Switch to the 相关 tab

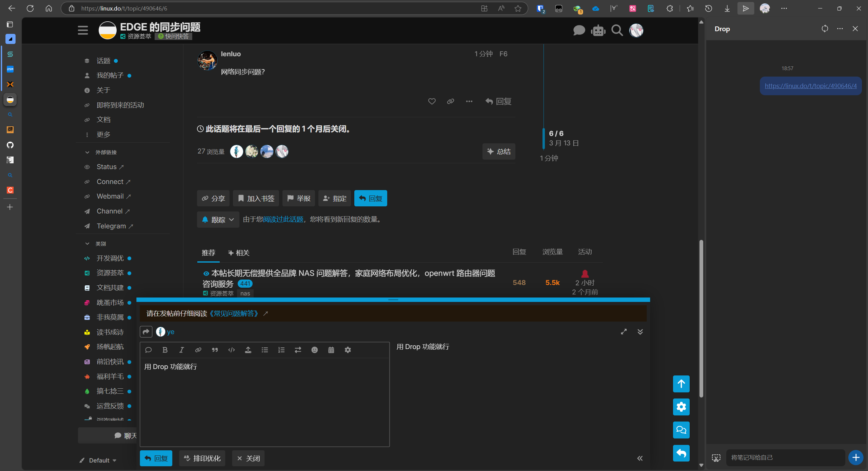tap(239, 253)
